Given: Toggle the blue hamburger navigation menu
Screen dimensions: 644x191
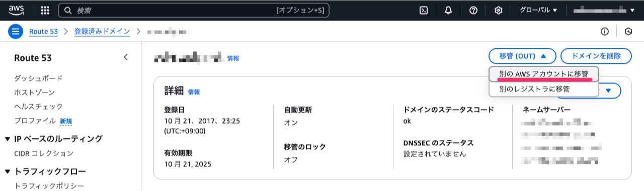Looking at the screenshot, I should pos(16,31).
